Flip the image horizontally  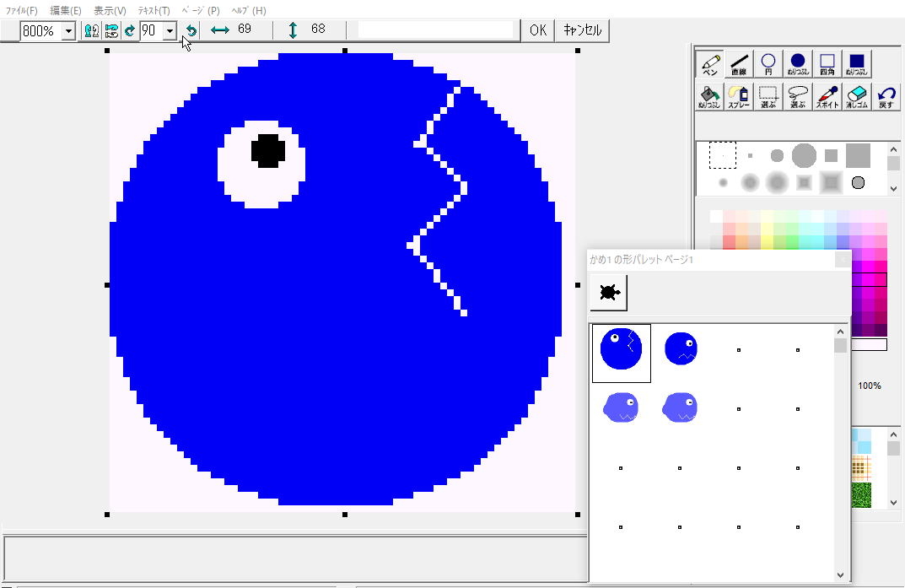click(91, 30)
